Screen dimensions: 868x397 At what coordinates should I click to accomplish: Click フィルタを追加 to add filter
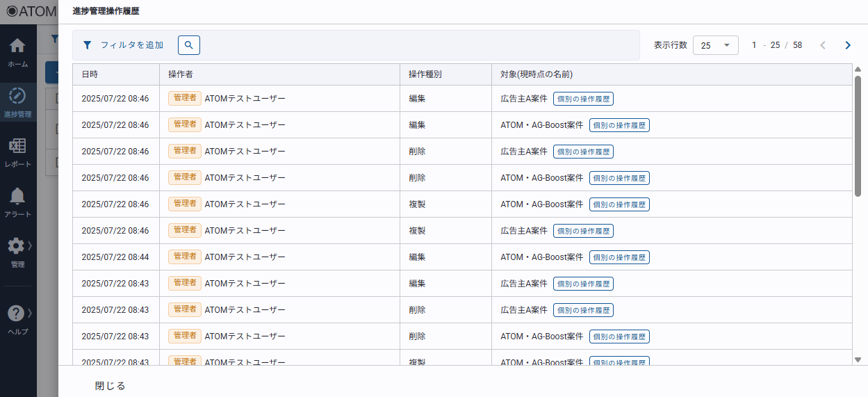pos(132,45)
